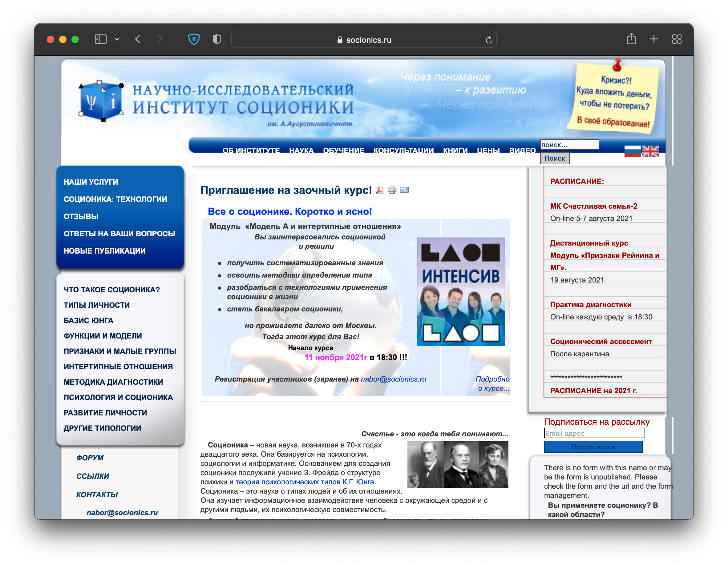
Task: Open НАШИ УСЛУГИ in the sidebar
Action: click(91, 182)
